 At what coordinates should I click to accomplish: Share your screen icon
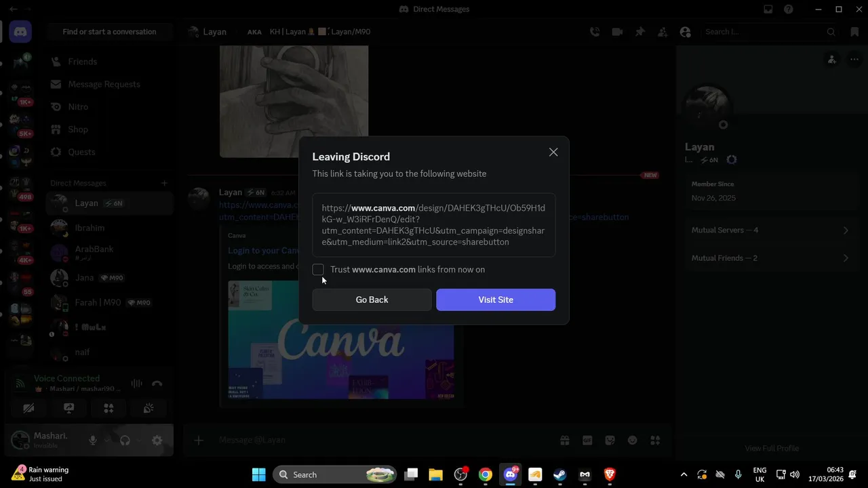click(68, 408)
